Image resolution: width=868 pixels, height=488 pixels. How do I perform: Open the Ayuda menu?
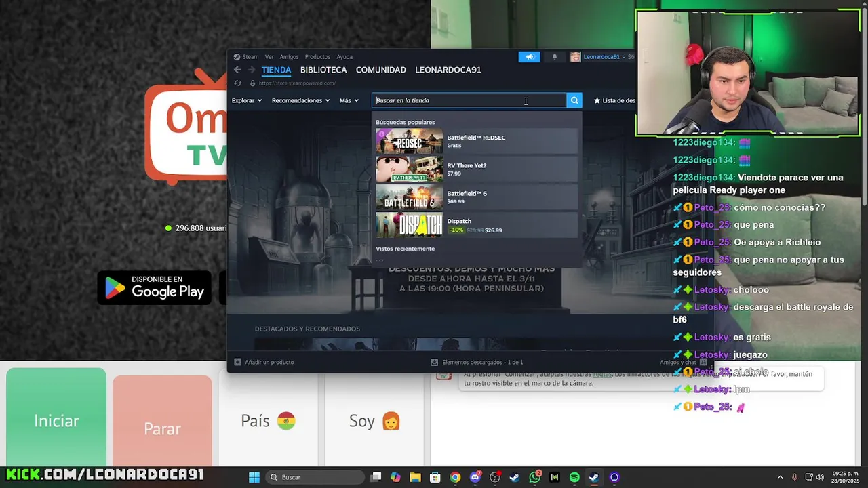tap(344, 57)
